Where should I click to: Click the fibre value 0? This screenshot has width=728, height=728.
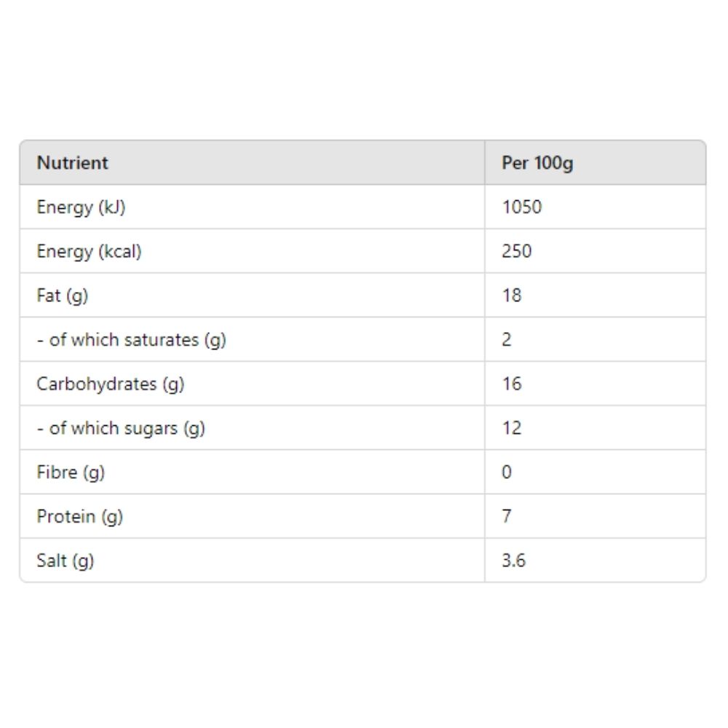pos(507,472)
